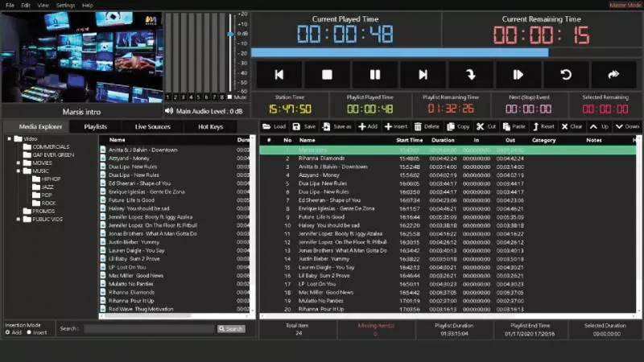Delete the selected playlist item
Image resolution: width=644 pixels, height=362 pixels.
click(427, 127)
